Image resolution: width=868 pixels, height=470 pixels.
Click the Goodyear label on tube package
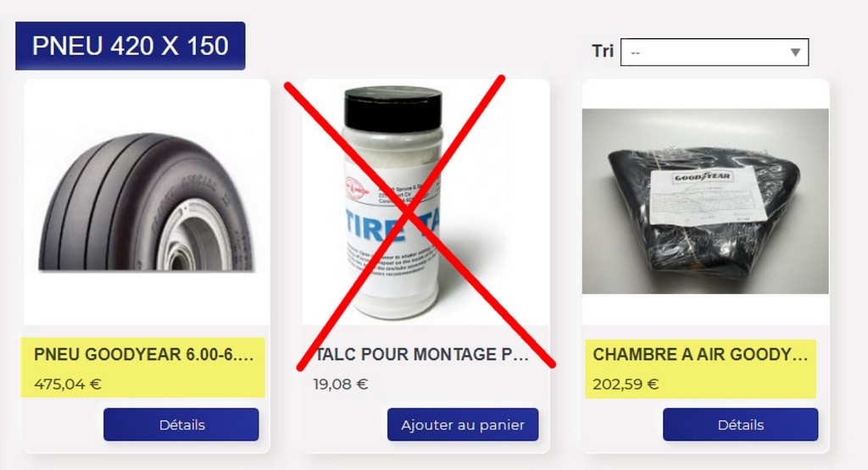tap(703, 178)
